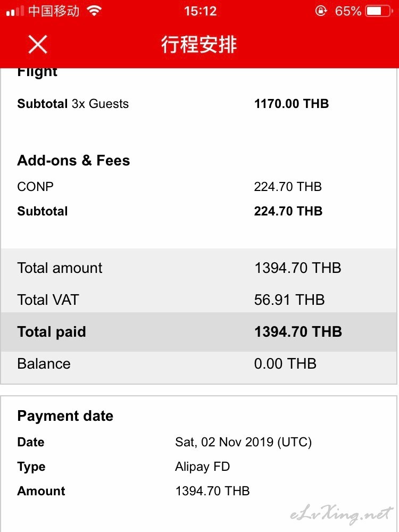Viewport: 399px width, 532px height.
Task: Tap the battery indicator icon
Action: click(379, 11)
